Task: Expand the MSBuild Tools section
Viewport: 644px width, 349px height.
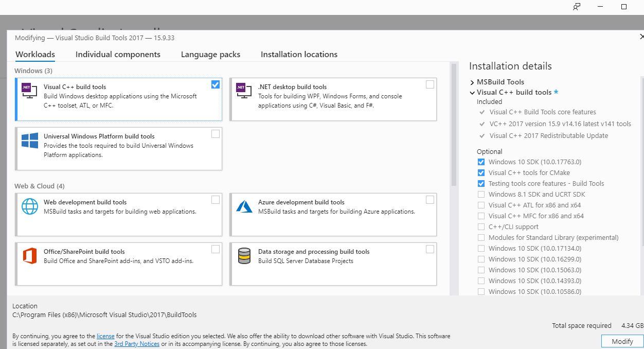Action: 472,82
